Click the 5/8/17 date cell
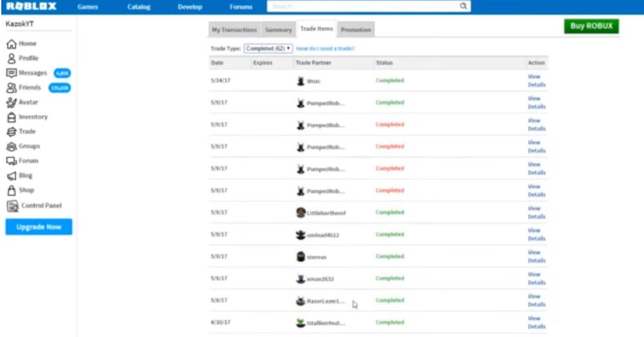This screenshot has height=337, width=644. [219, 300]
